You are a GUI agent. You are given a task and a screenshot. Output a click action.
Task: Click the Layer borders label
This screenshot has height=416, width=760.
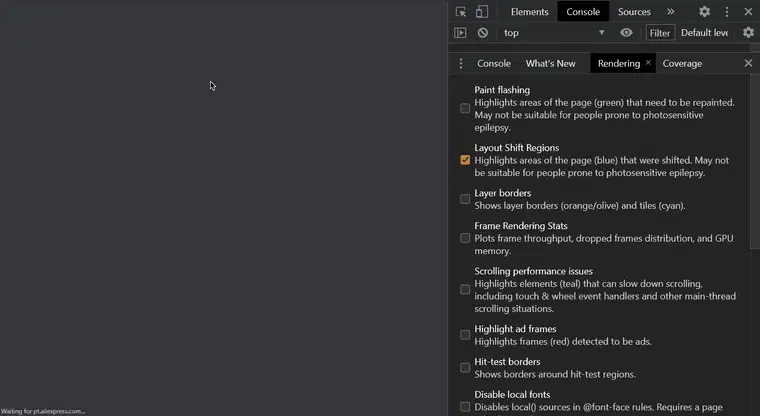click(x=503, y=193)
